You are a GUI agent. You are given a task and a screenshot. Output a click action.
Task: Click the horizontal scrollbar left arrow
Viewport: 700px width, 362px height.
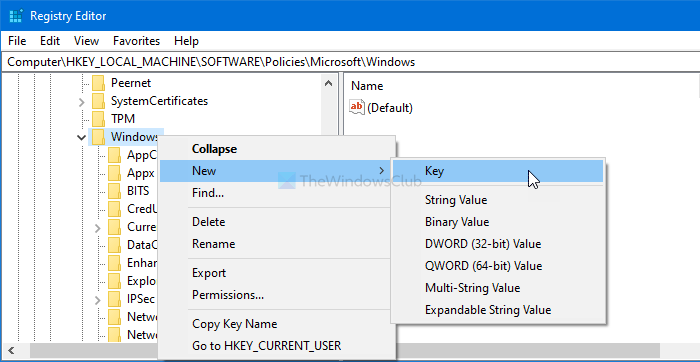(x=11, y=350)
